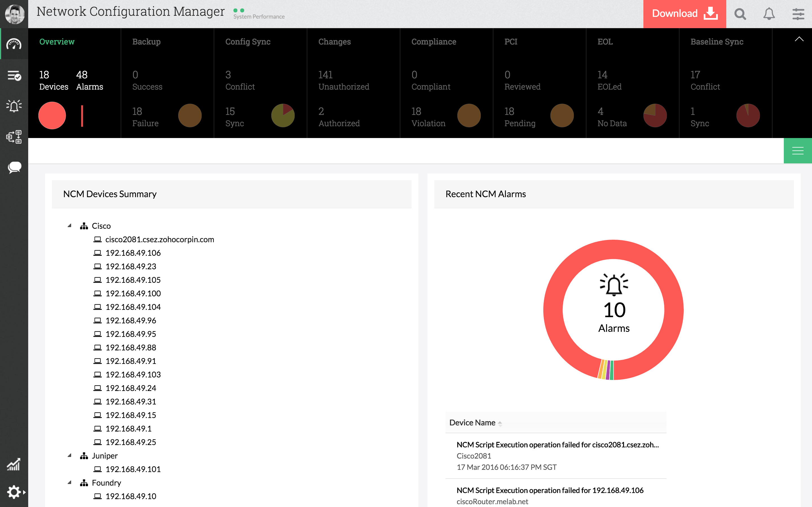Collapse the Juniper device group

click(69, 455)
